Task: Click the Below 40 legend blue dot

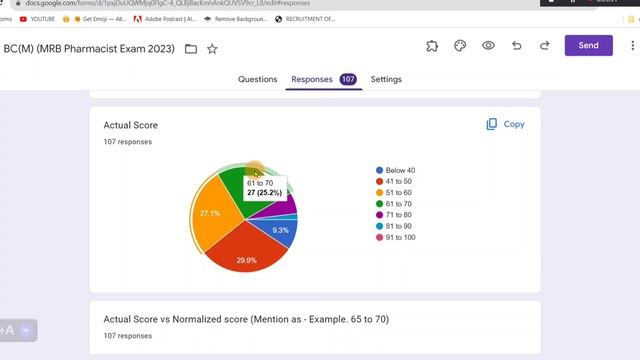Action: (x=379, y=170)
